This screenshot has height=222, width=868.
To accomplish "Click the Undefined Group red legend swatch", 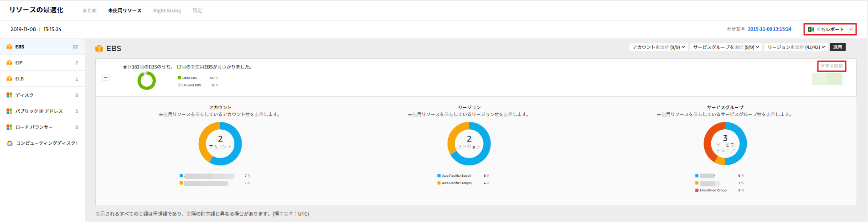I will click(x=697, y=190).
